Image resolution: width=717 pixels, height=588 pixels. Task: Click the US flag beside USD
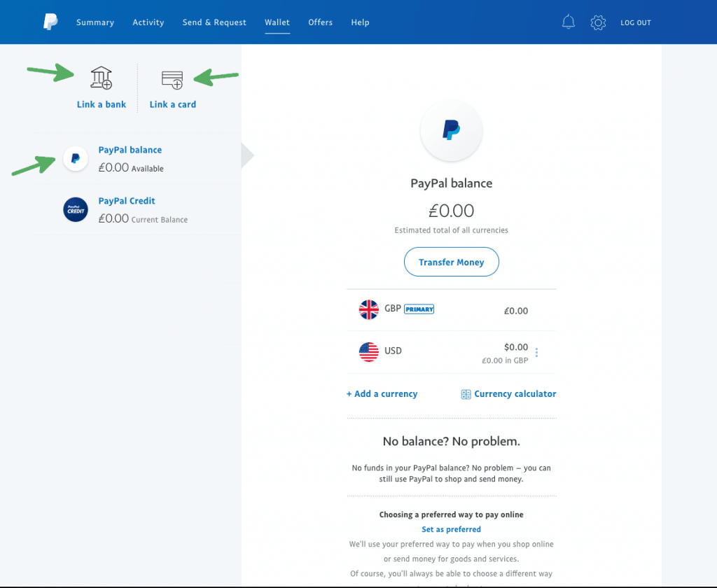(x=369, y=352)
